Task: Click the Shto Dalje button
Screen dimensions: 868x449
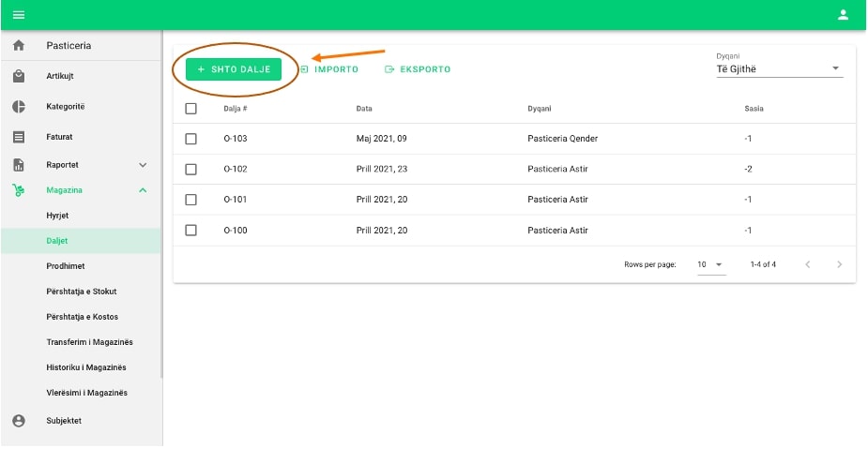Action: click(234, 69)
